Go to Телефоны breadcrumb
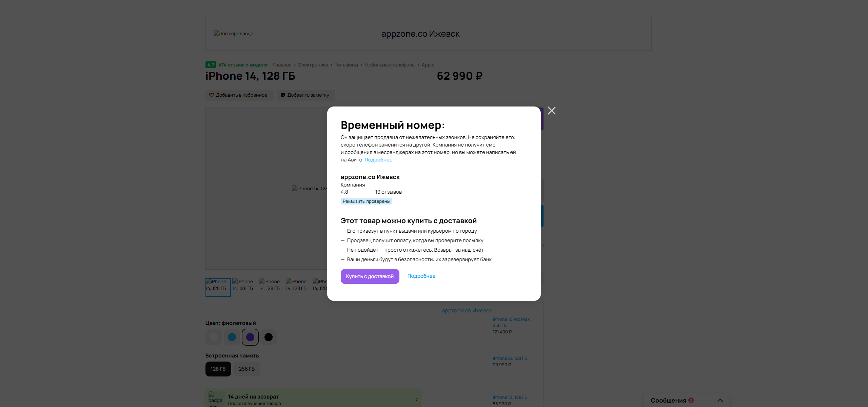868x407 pixels. pyautogui.click(x=346, y=65)
